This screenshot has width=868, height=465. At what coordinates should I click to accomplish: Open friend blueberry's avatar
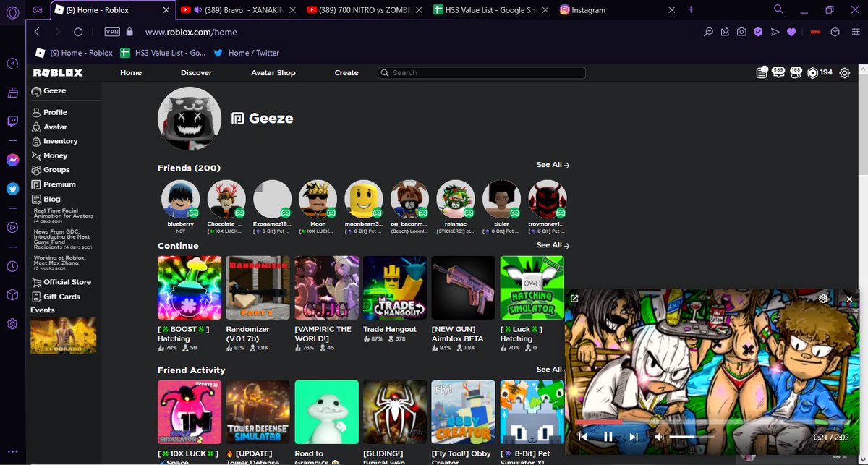[180, 199]
